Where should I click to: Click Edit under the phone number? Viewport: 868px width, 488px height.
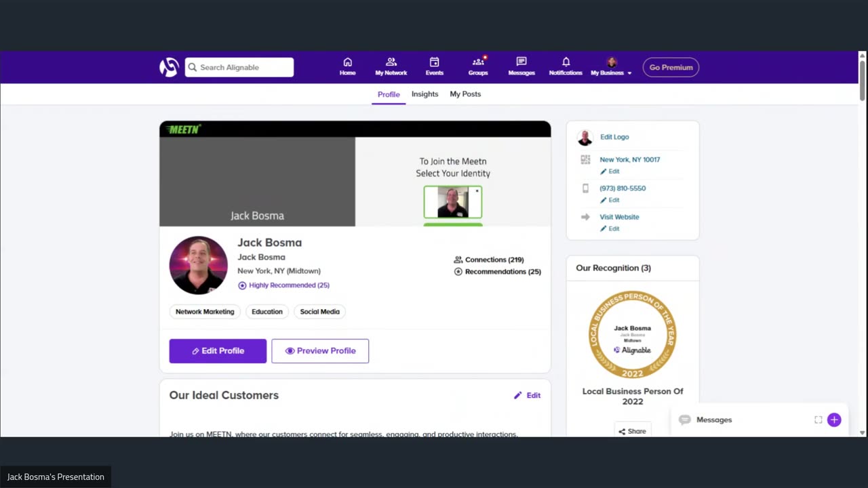tap(610, 200)
